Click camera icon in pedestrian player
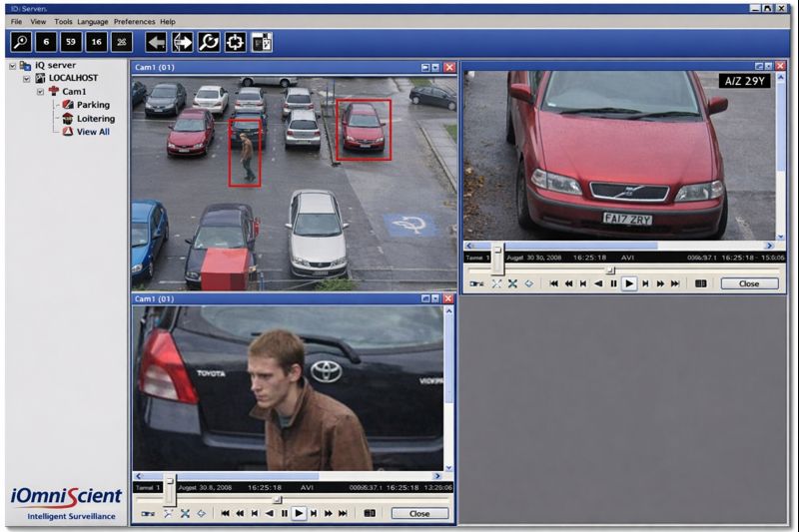The image size is (799, 532). (148, 514)
